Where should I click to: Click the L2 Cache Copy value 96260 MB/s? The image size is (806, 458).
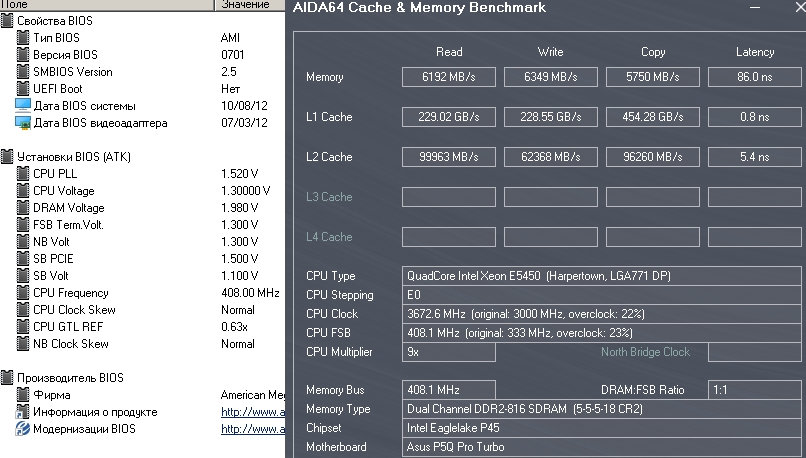653,157
